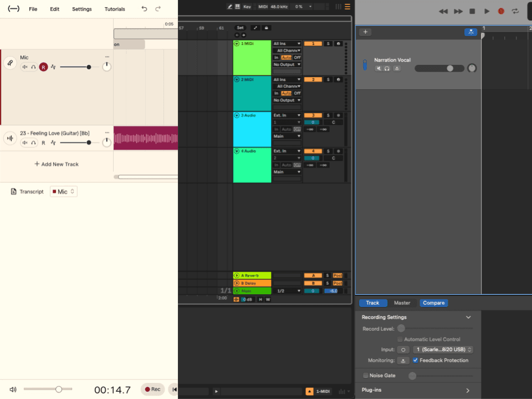Click the master volume speaker icon

click(13, 390)
